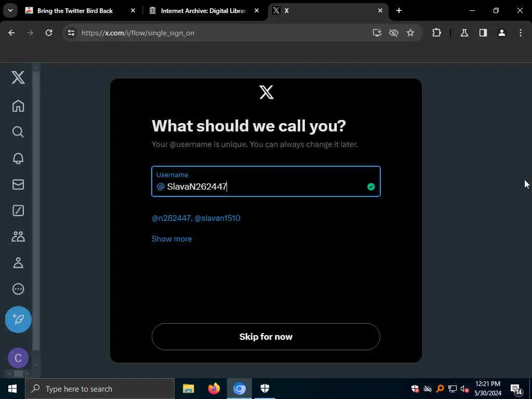The height and width of the screenshot is (399, 532).
Task: Click the X logo in the left sidebar
Action: [x=18, y=77]
